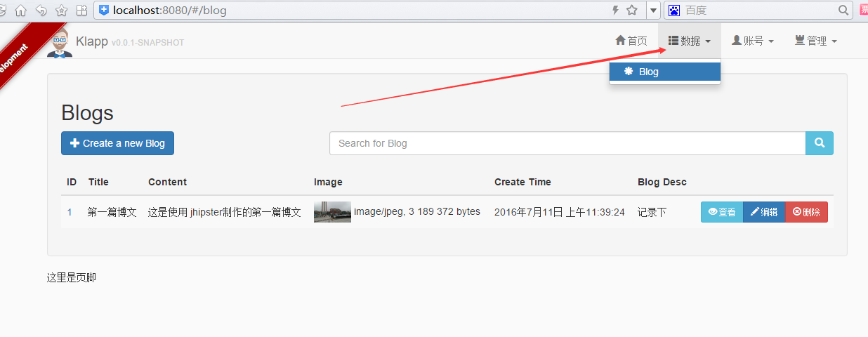Click the browser undo/back arrow icon

[x=41, y=11]
